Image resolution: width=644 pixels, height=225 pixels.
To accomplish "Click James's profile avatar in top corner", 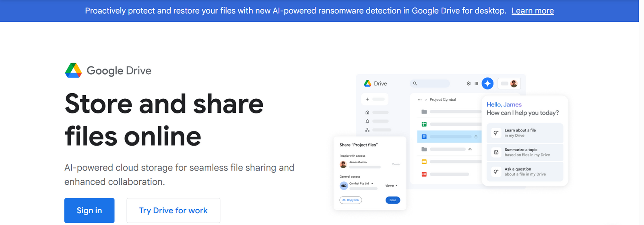I will pos(514,83).
